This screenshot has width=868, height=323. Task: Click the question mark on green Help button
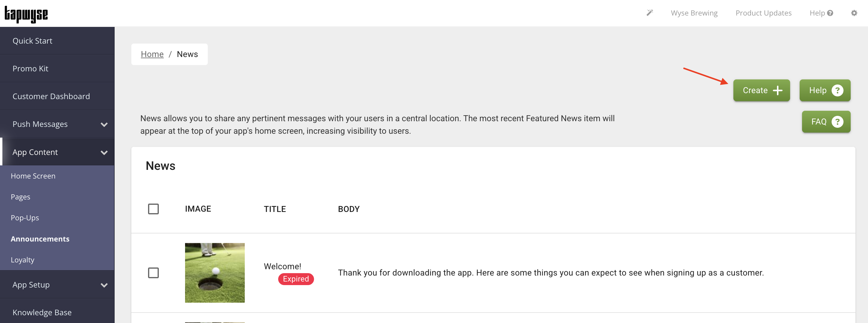(x=837, y=90)
